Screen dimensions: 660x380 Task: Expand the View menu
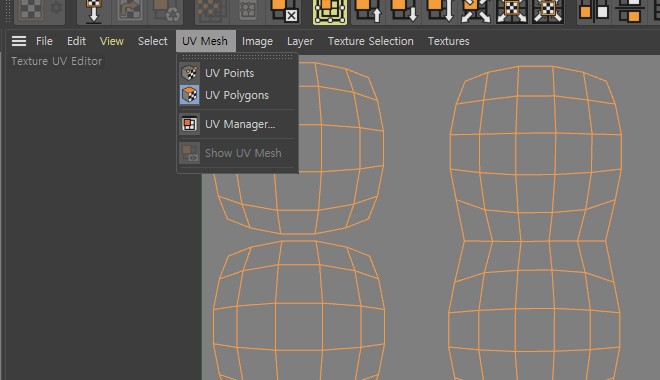[112, 41]
